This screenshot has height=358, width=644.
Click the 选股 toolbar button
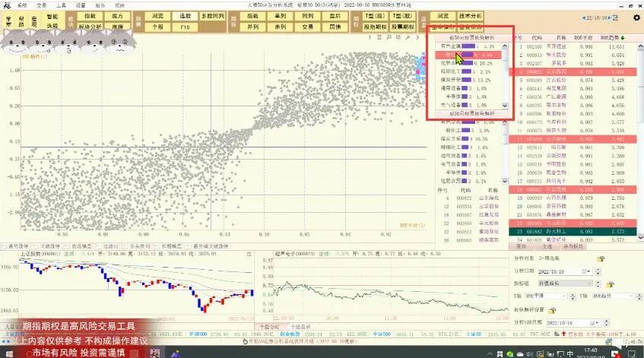point(186,16)
